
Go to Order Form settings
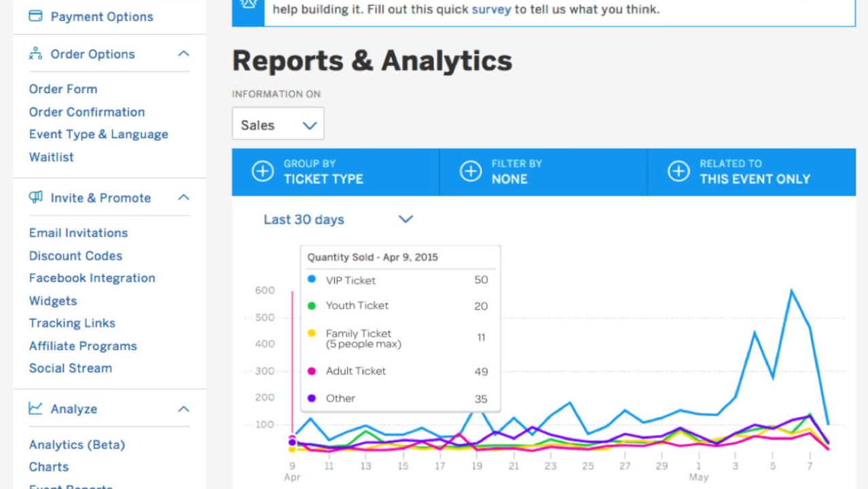click(x=63, y=89)
